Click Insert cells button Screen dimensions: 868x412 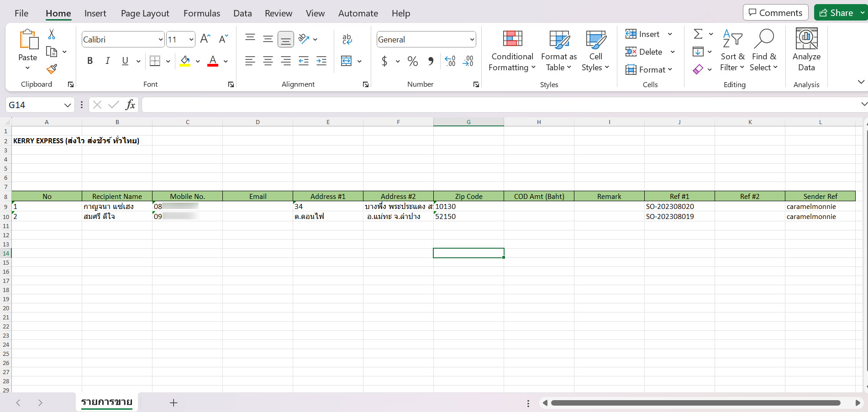(x=642, y=34)
